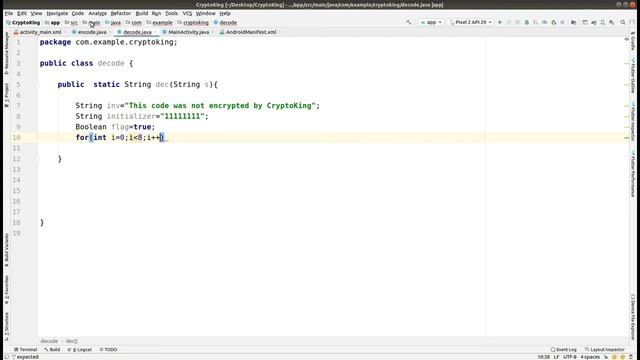The height and width of the screenshot is (360, 640).
Task: Select the decode.java editor tab
Action: click(x=136, y=32)
